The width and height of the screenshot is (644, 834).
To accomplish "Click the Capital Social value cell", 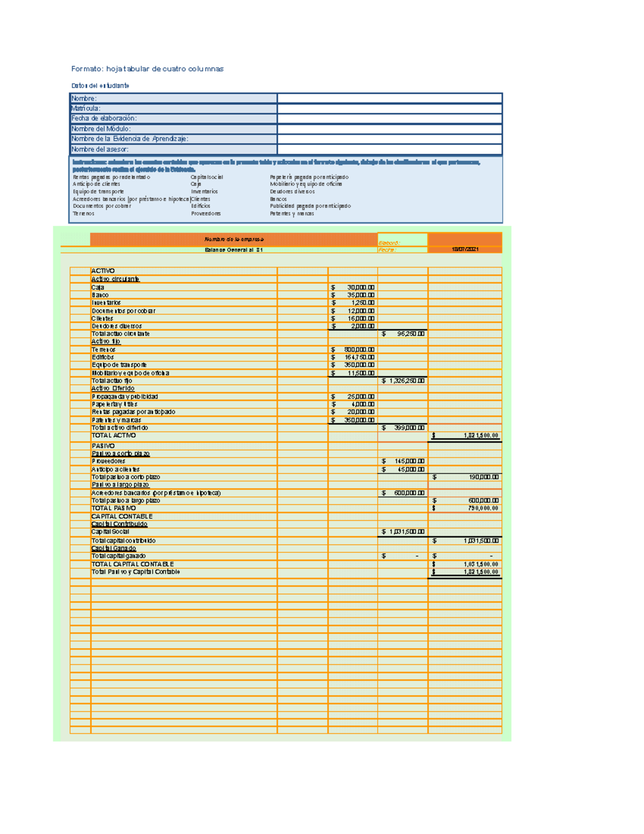I will pos(402,532).
